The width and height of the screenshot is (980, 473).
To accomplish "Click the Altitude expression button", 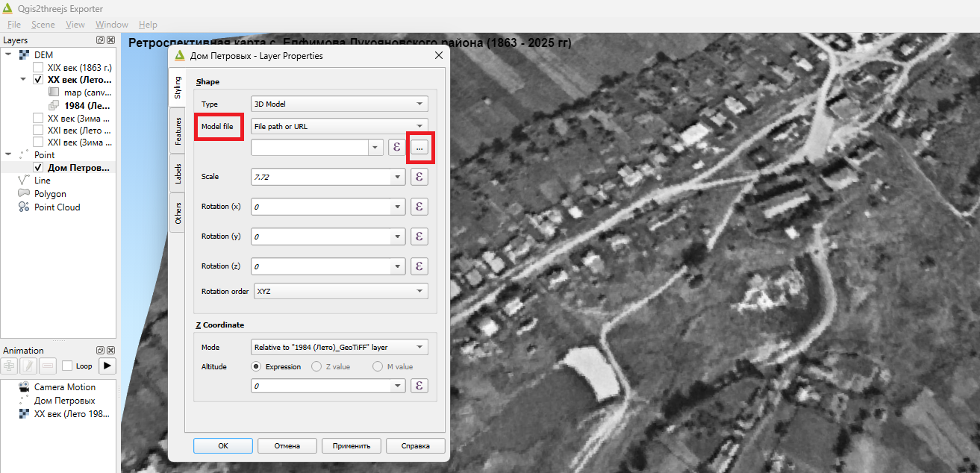I will [419, 386].
